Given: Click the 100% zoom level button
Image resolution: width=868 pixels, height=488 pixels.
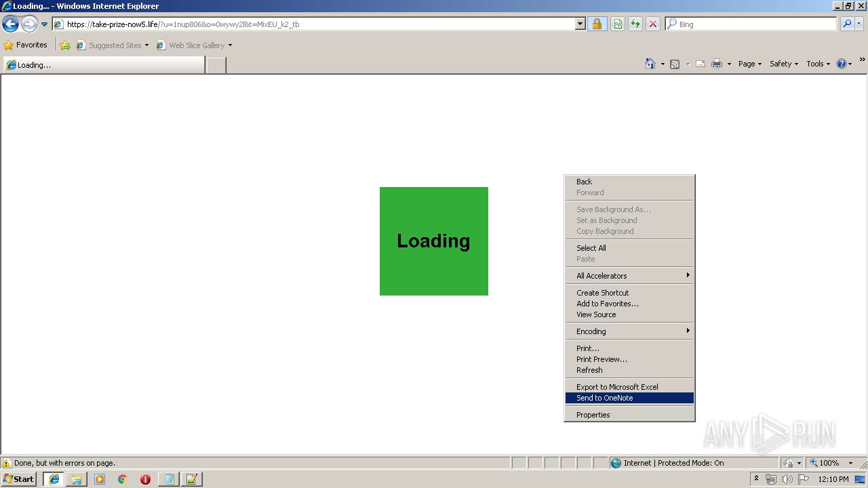Looking at the screenshot, I should (x=825, y=464).
